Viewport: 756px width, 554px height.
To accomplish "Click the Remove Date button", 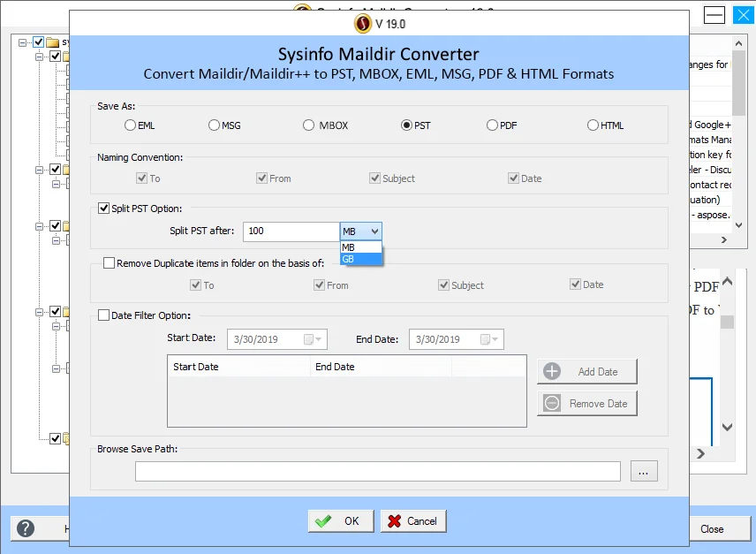I will pos(586,403).
